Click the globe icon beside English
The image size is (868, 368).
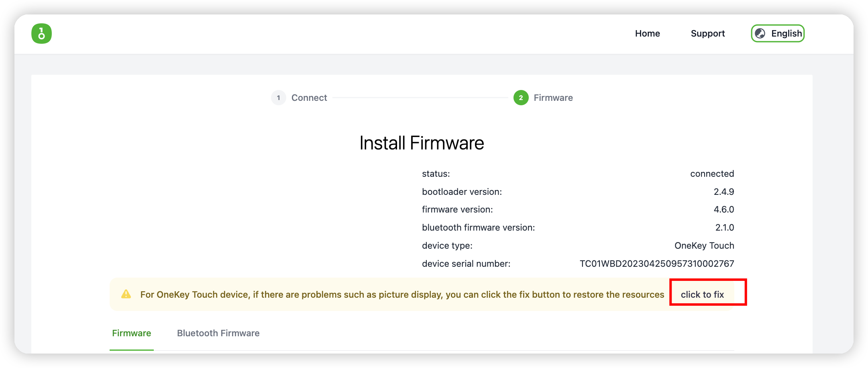pos(760,33)
